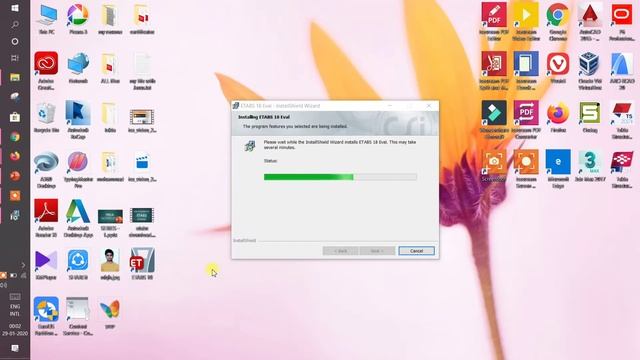Open the Windows Start menu
The image size is (640, 360).
click(x=15, y=8)
